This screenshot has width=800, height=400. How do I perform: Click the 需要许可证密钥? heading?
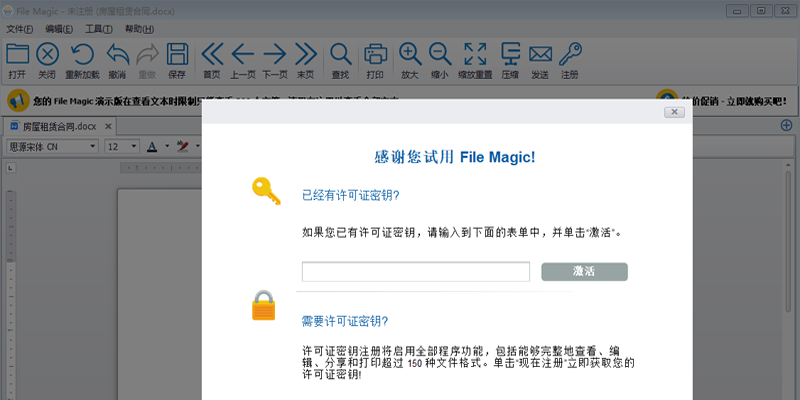coord(345,321)
